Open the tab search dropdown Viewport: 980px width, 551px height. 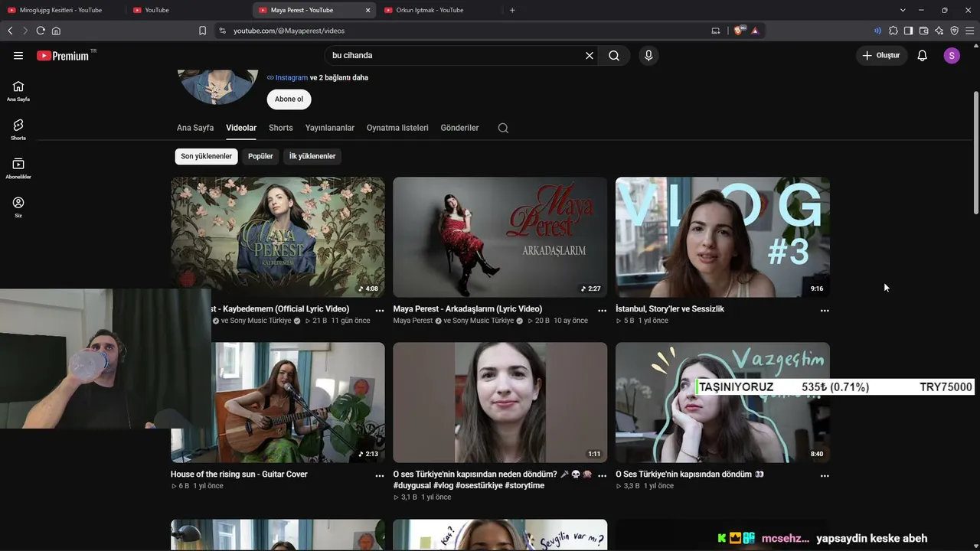(x=903, y=10)
